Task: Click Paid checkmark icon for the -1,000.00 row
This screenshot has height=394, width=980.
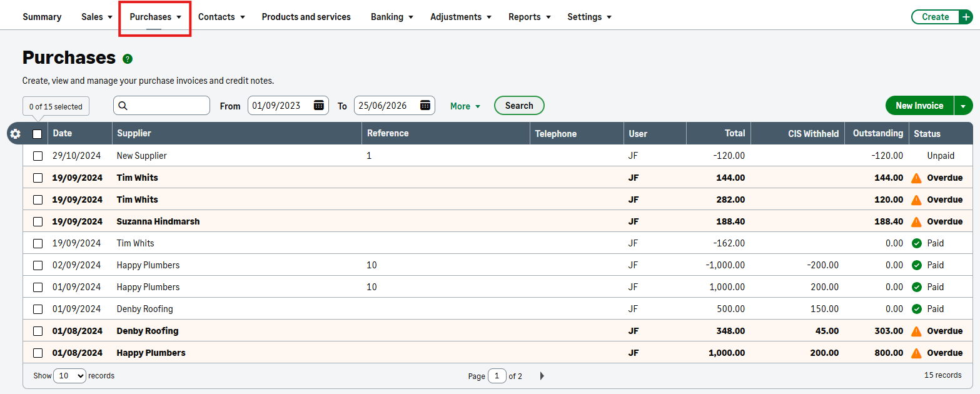Action: point(917,265)
